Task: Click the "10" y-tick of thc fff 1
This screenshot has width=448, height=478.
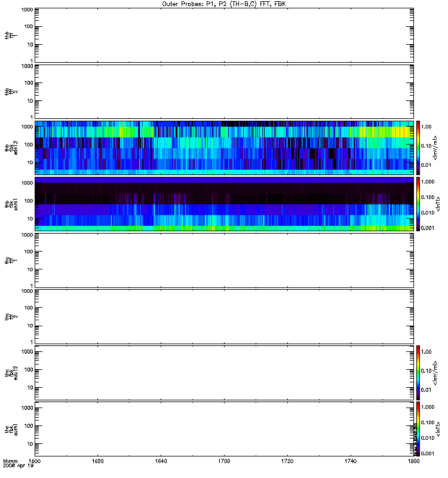Action: pos(30,269)
